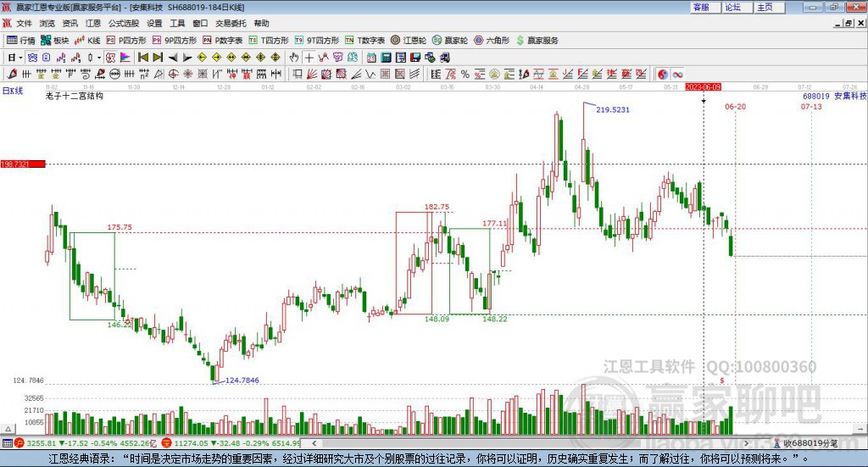Image resolution: width=868 pixels, height=467 pixels.
Task: Select the zigzag wave line tool
Action: [370, 74]
